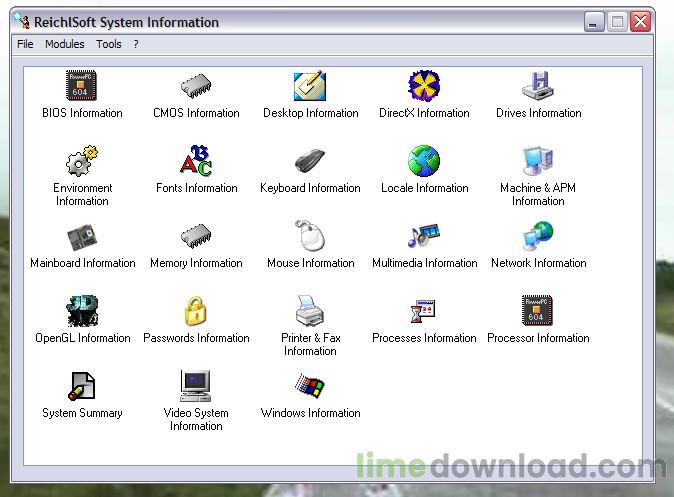Viewport: 674px width, 497px height.
Task: Select the Locale Information globe icon
Action: [x=424, y=161]
